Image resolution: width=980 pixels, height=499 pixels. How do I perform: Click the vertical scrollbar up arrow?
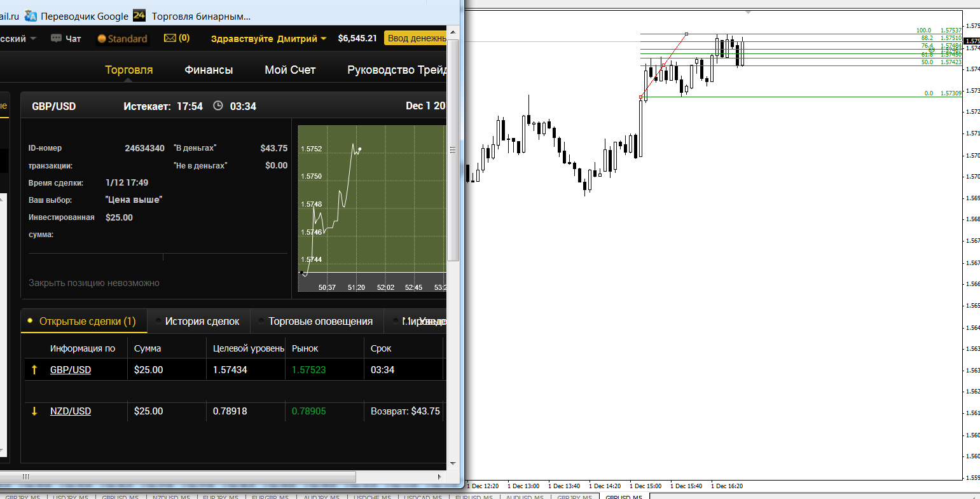[453, 32]
